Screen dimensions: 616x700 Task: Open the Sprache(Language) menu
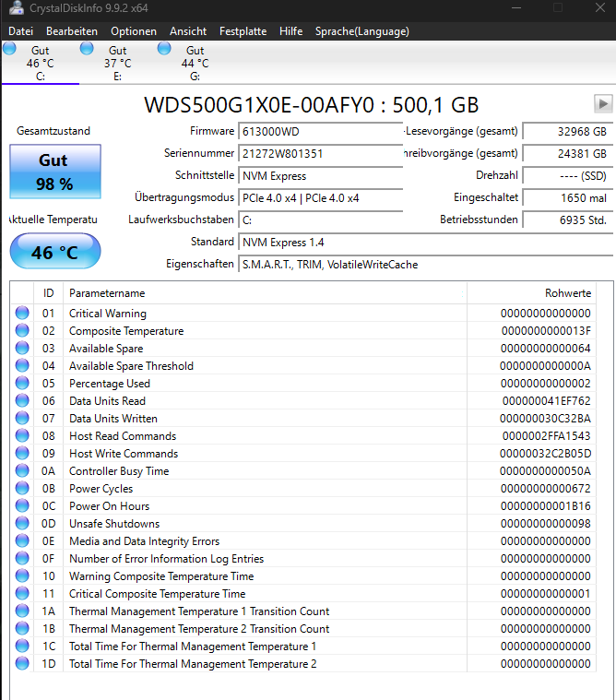coord(362,31)
